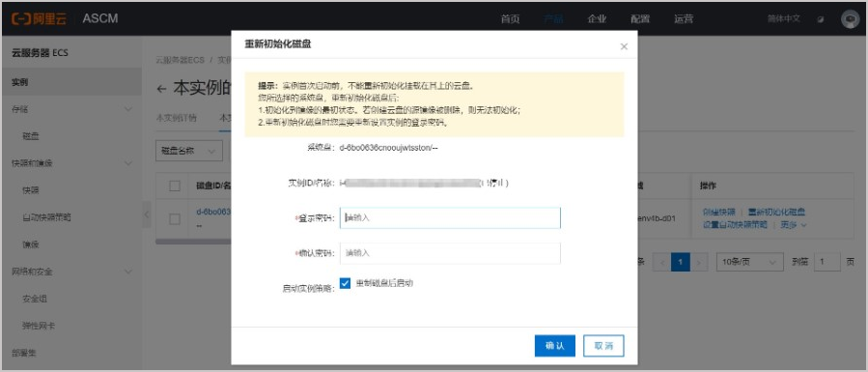Select the disk row checkbox
The height and width of the screenshot is (372, 868).
coord(175,219)
